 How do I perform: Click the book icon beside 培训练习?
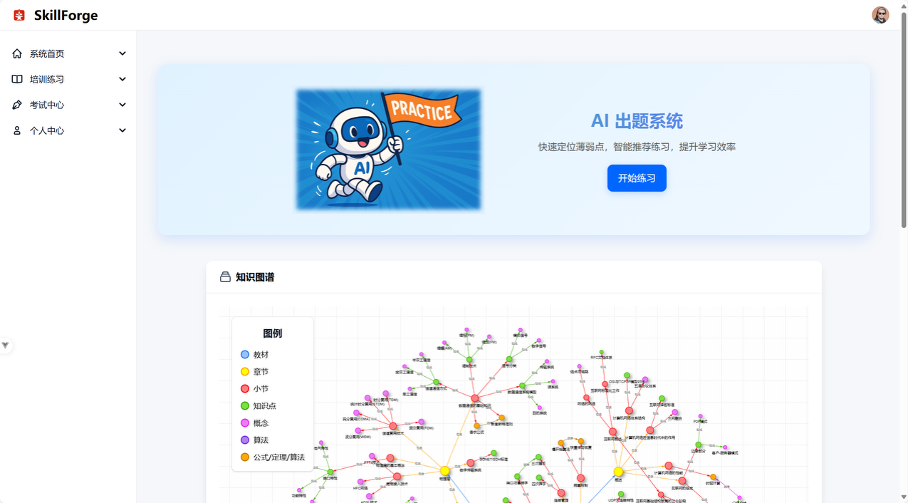(x=17, y=79)
